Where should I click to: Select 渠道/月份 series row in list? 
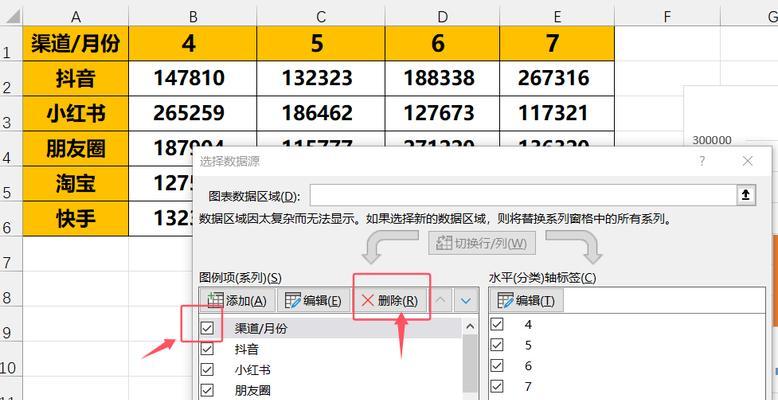click(x=331, y=328)
